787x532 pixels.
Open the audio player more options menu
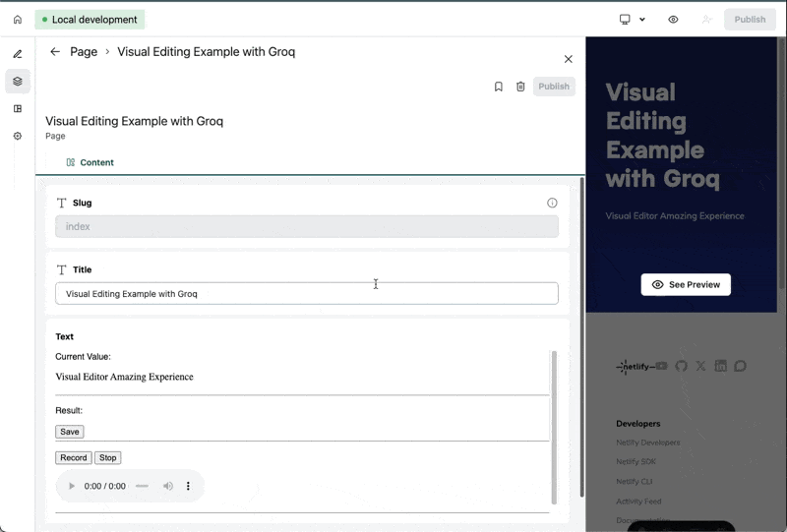tap(188, 486)
